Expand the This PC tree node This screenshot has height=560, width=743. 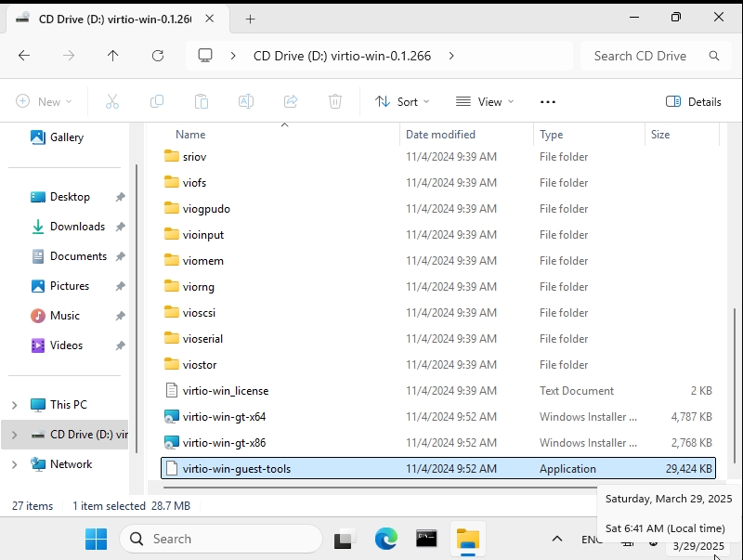pos(15,405)
